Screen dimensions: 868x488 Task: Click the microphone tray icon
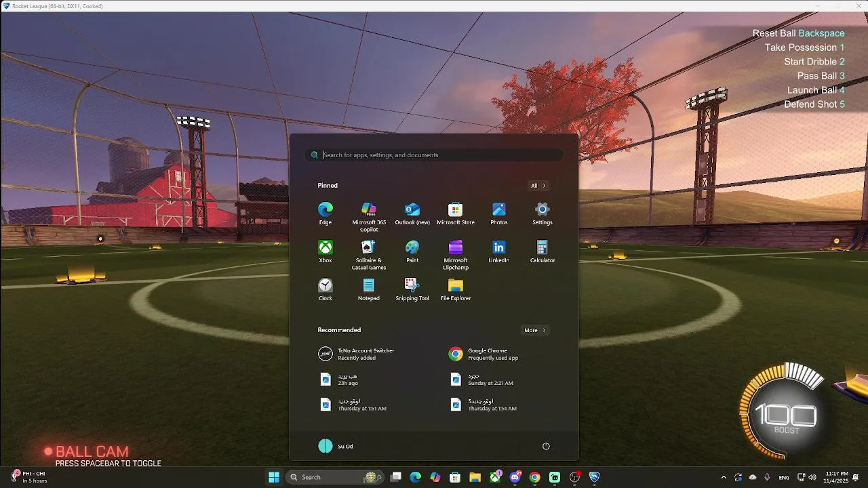767,477
